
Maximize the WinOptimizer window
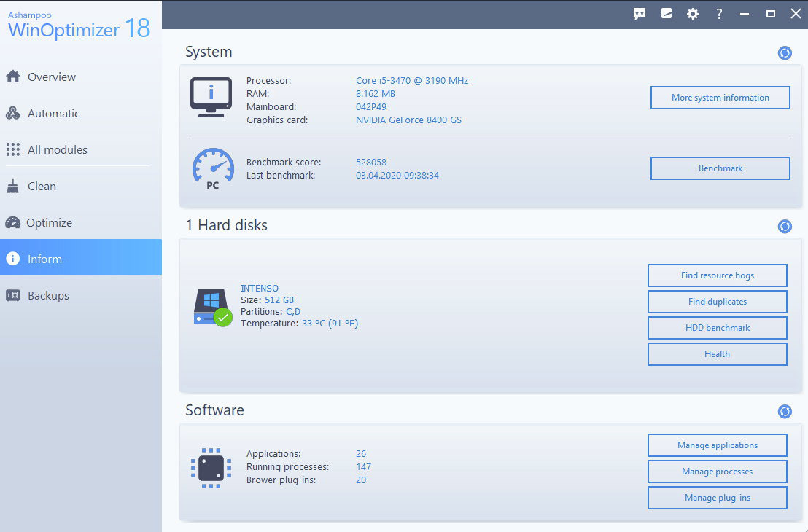point(770,14)
